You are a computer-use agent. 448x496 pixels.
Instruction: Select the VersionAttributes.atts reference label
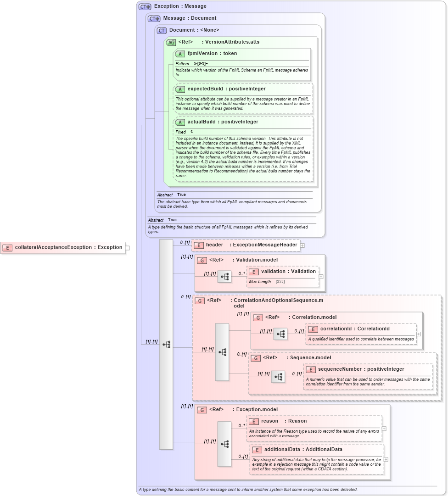218,42
